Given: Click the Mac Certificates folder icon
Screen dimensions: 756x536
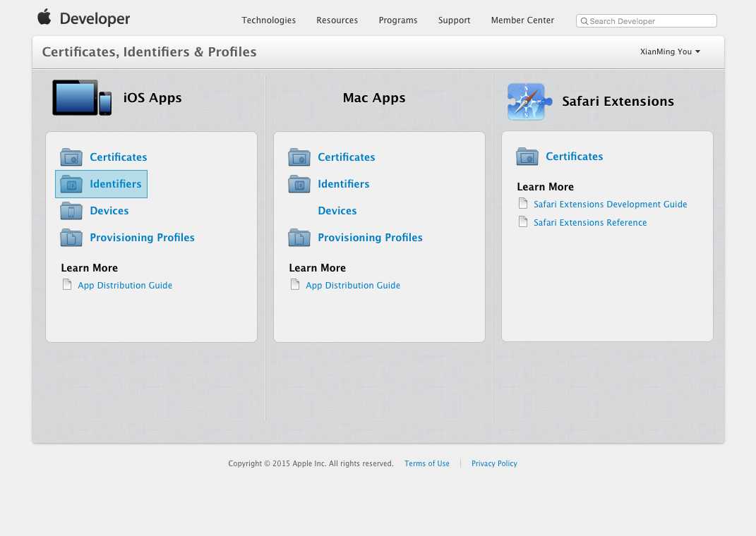Looking at the screenshot, I should coord(299,157).
